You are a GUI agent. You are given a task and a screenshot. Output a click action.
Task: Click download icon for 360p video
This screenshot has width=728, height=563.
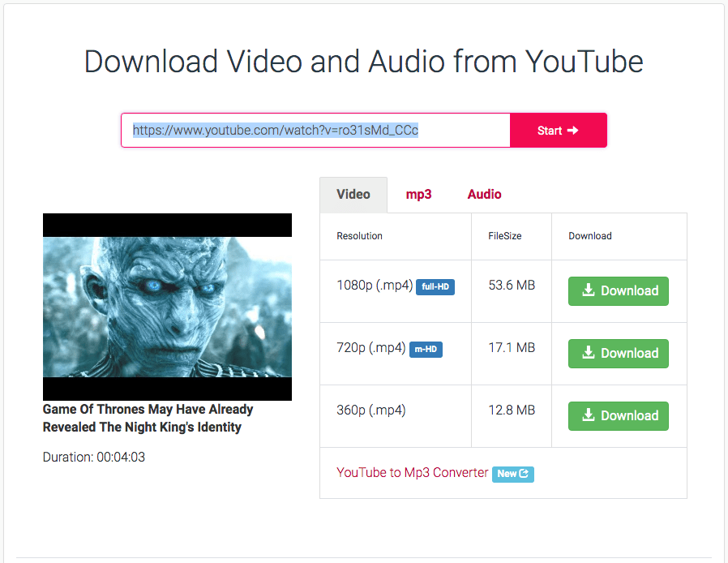589,415
